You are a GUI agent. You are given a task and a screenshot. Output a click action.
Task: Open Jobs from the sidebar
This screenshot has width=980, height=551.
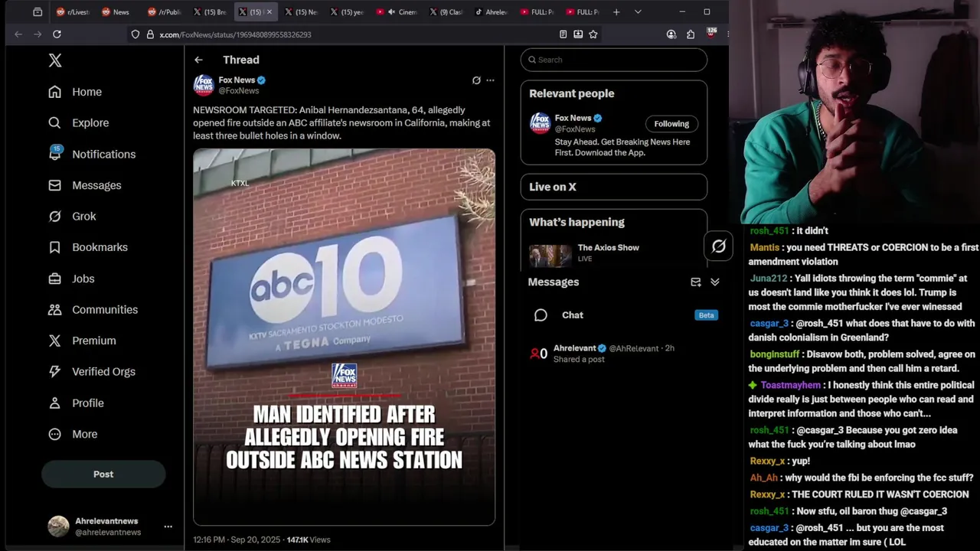pos(71,279)
